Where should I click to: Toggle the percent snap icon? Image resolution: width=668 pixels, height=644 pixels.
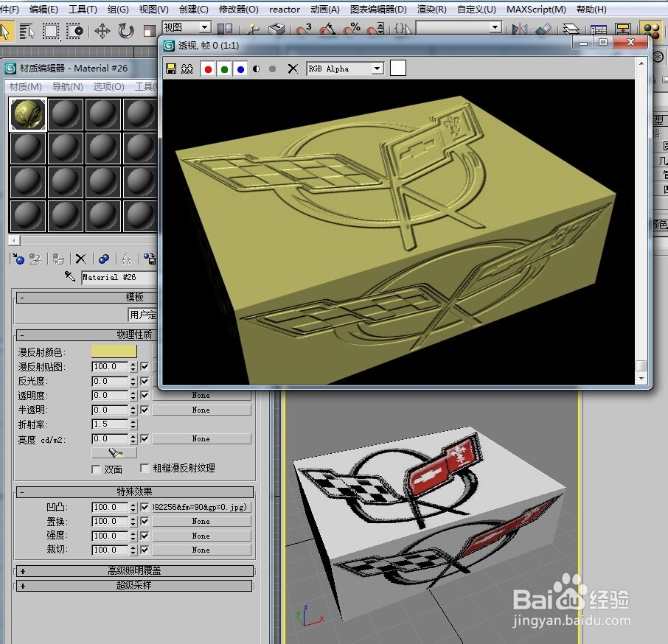352,29
